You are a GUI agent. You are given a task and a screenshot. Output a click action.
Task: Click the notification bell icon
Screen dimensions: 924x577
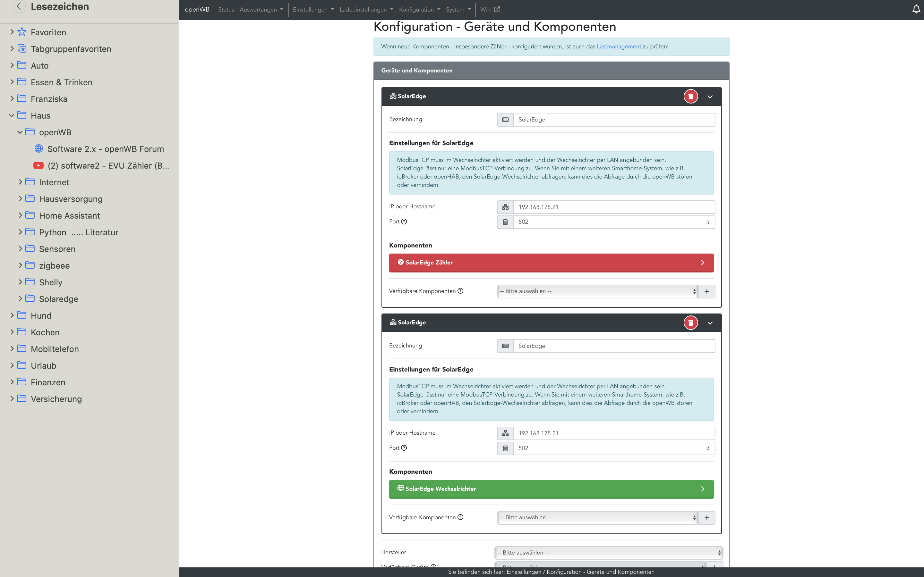(x=916, y=9)
